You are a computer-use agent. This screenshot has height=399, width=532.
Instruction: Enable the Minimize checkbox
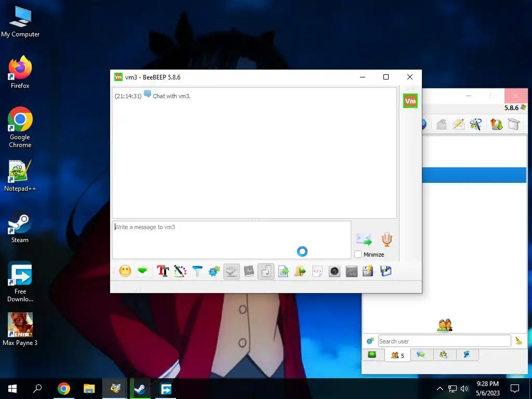(x=358, y=254)
